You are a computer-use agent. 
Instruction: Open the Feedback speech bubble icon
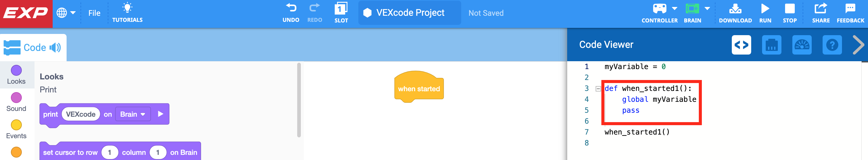(x=850, y=8)
